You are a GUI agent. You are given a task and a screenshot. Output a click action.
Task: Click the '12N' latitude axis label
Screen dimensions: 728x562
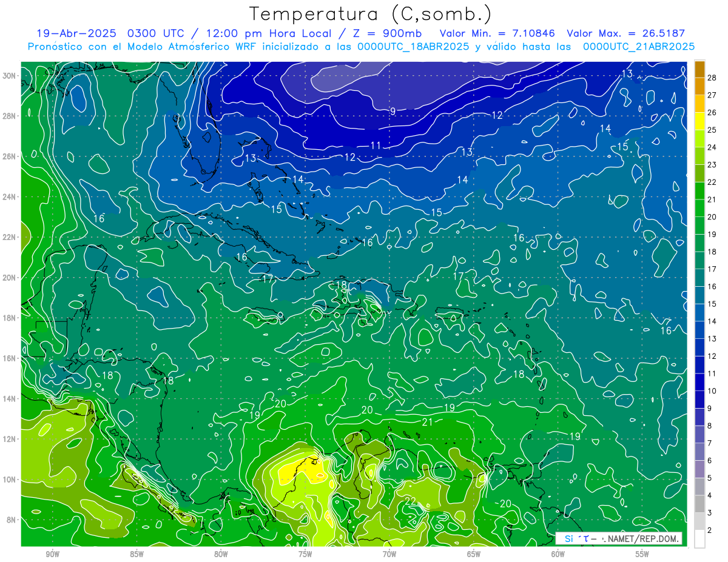(x=10, y=439)
